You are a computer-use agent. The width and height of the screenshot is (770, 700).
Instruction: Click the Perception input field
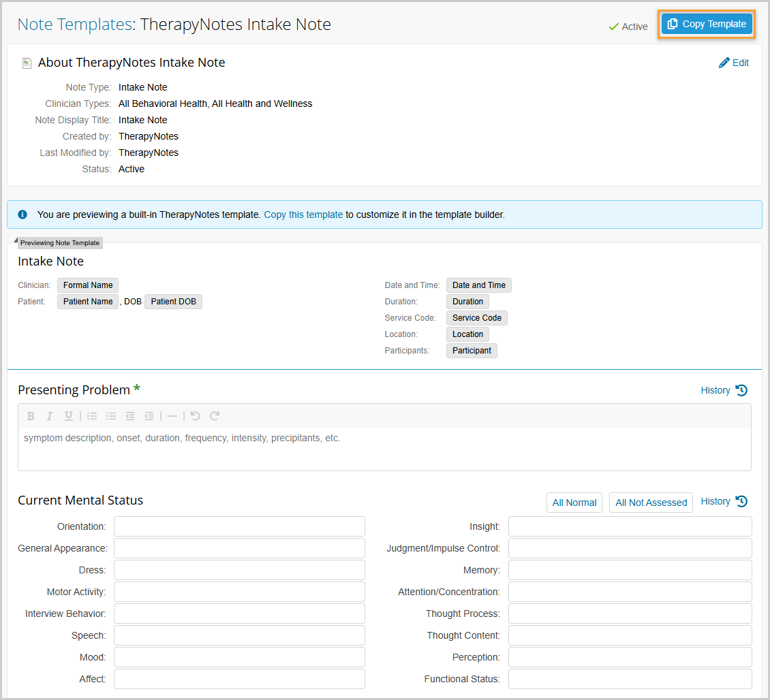coord(630,657)
